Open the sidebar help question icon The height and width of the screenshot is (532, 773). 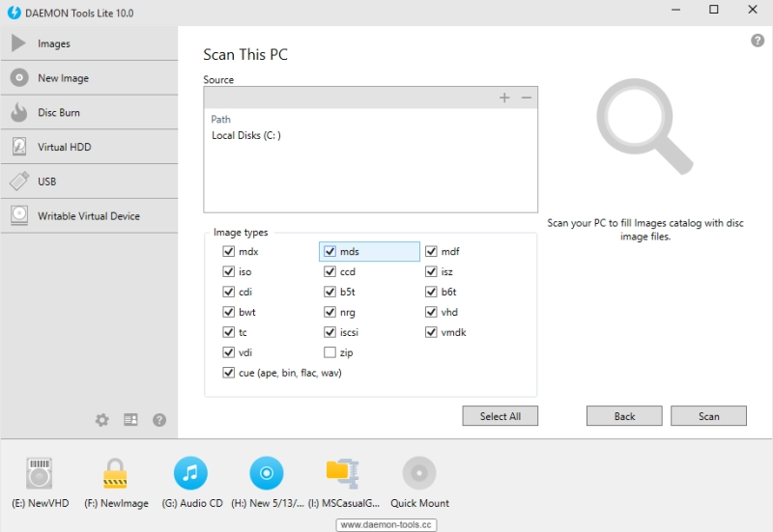159,420
